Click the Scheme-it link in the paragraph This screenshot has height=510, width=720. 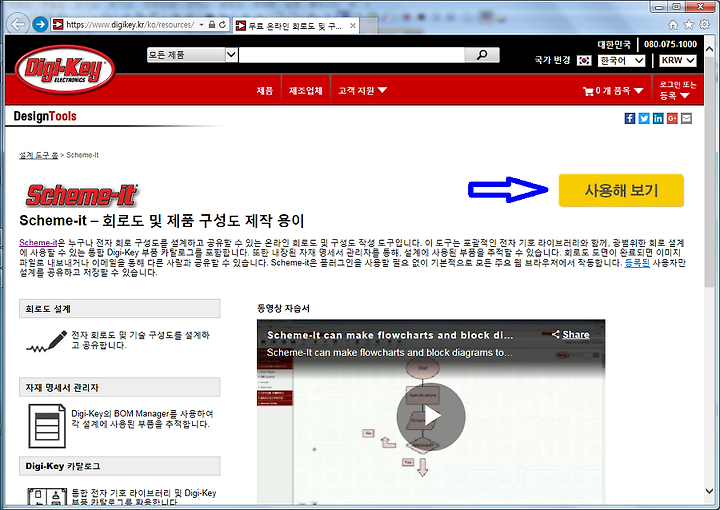38,243
